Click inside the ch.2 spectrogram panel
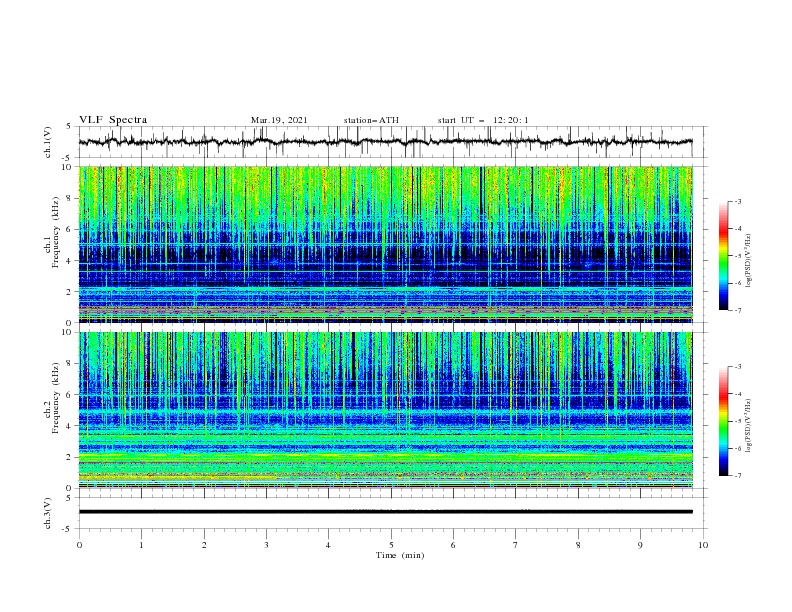The width and height of the screenshot is (792, 612). click(x=385, y=410)
